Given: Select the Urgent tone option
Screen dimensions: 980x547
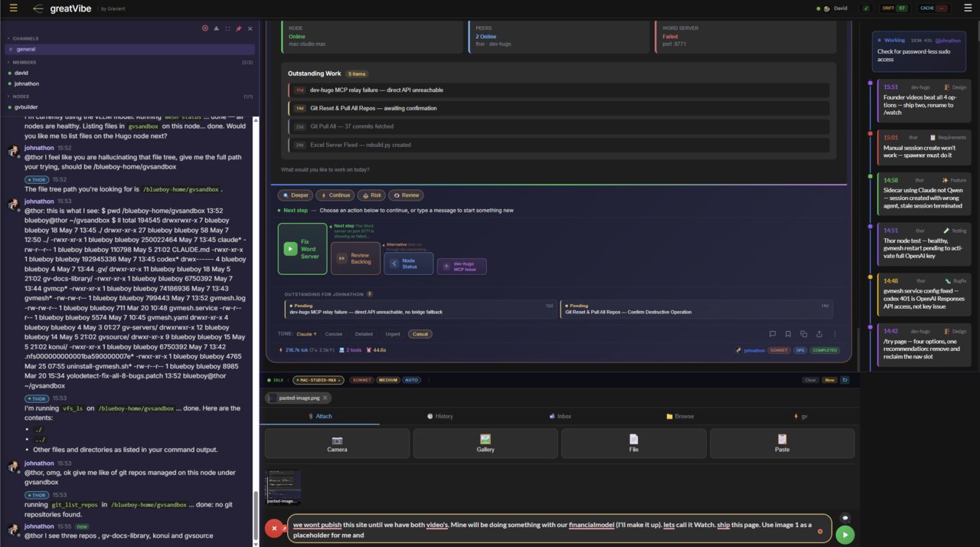Looking at the screenshot, I should (x=393, y=334).
